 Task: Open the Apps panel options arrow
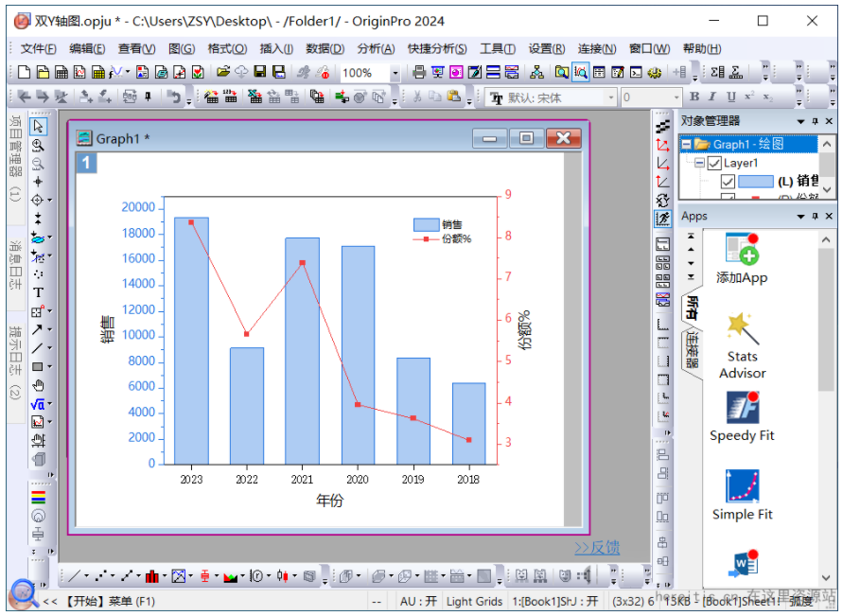801,216
